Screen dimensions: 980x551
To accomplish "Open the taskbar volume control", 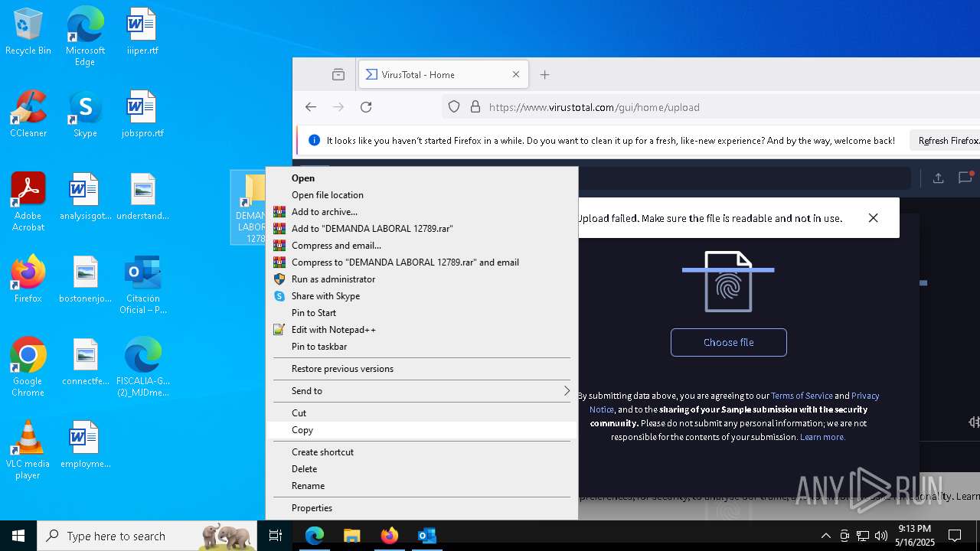I will pyautogui.click(x=881, y=536).
